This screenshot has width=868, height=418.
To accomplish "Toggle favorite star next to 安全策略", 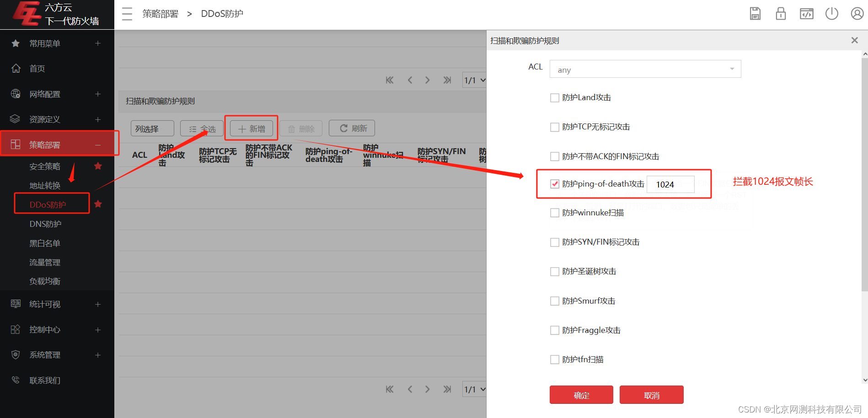I will [x=98, y=166].
